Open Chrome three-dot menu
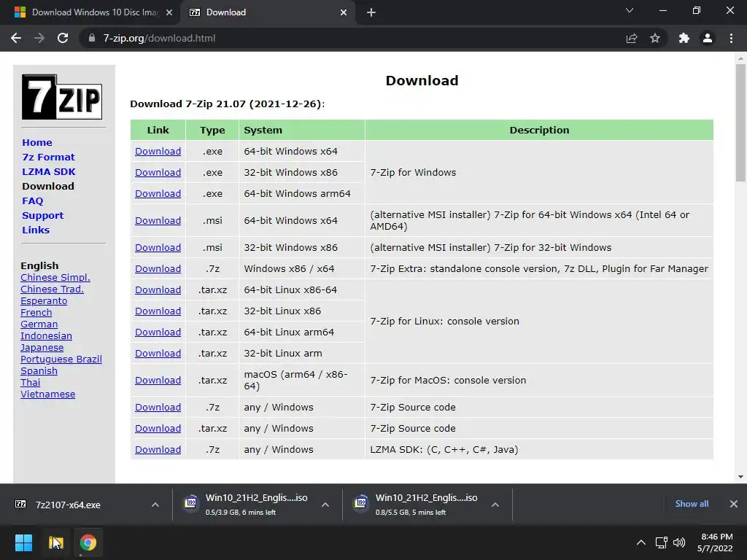The image size is (747, 560). point(731,38)
